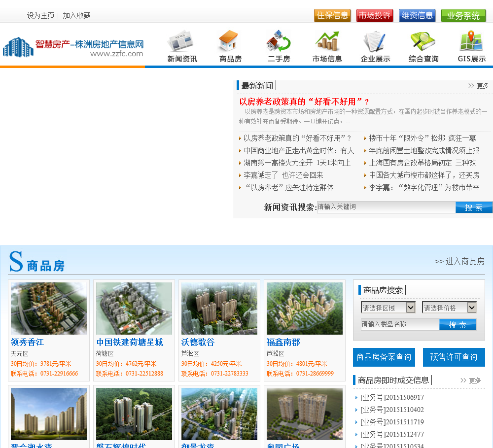The height and width of the screenshot is (448, 493).
Task: Click 预售许可查询 button
Action: point(454,357)
